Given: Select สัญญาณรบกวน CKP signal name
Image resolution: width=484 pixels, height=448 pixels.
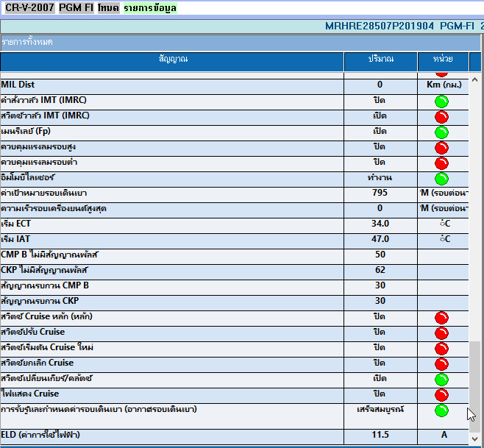Looking at the screenshot, I should coord(40,301).
